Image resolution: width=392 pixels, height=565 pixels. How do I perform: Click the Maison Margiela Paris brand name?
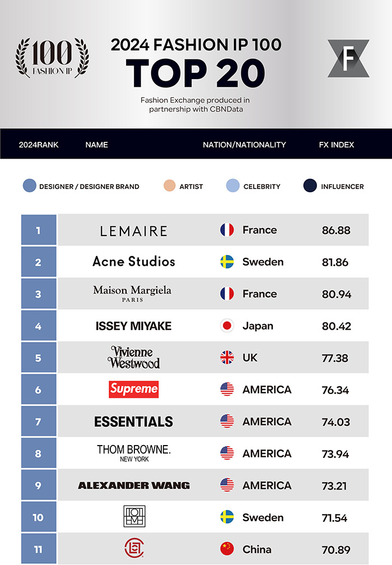[x=132, y=293]
